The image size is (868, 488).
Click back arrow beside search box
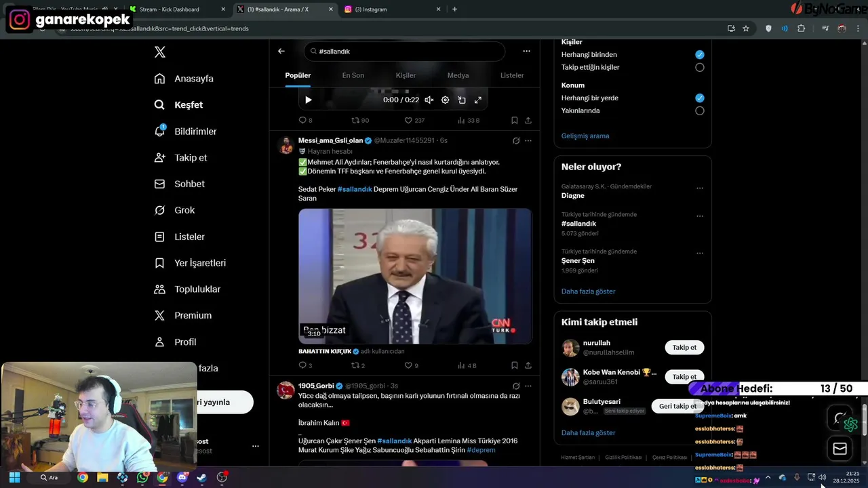[281, 51]
